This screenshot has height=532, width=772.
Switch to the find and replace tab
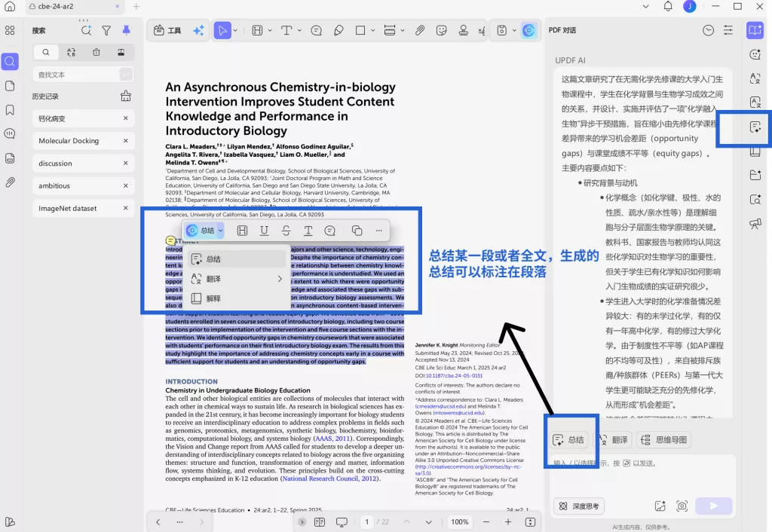(x=72, y=52)
